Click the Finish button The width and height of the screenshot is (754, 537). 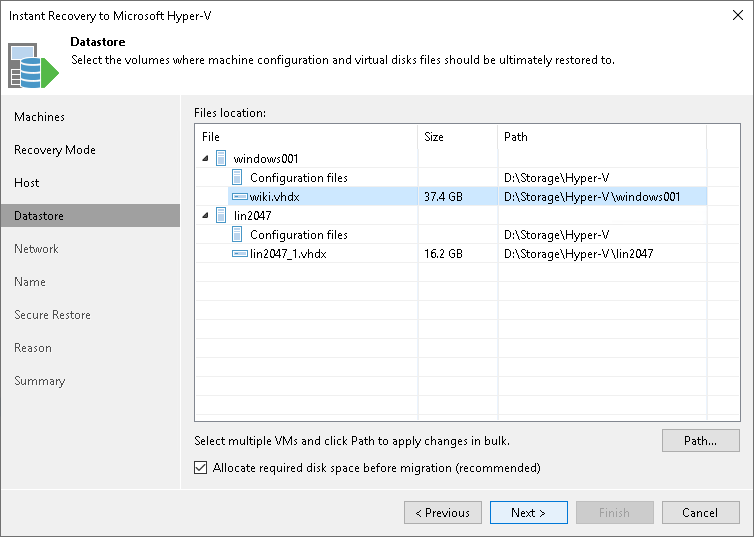coord(615,512)
